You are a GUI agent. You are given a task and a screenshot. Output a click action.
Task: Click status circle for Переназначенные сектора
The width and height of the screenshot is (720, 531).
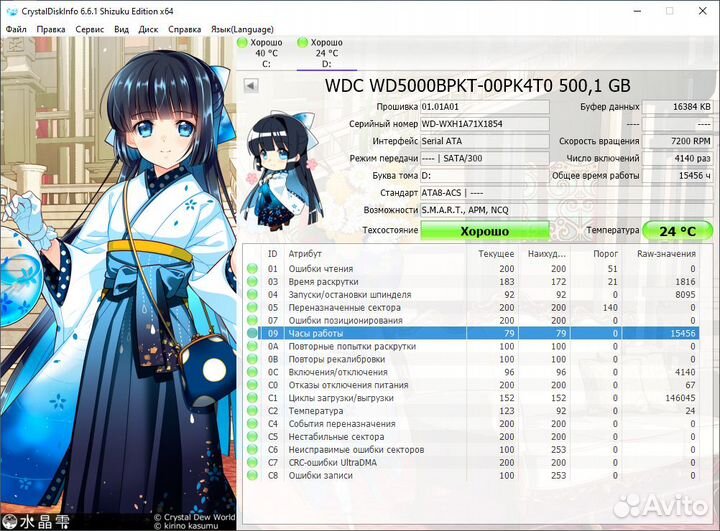point(252,307)
